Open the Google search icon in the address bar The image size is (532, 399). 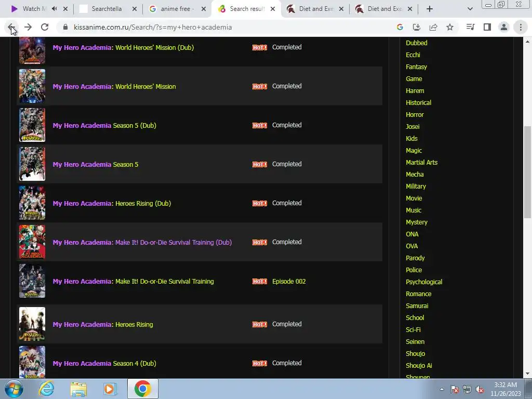coord(400,27)
